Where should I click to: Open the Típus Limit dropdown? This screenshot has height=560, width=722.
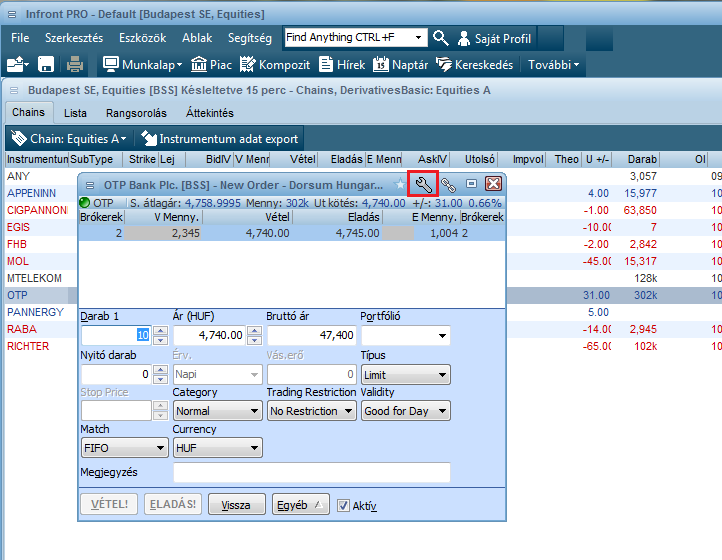coord(406,374)
